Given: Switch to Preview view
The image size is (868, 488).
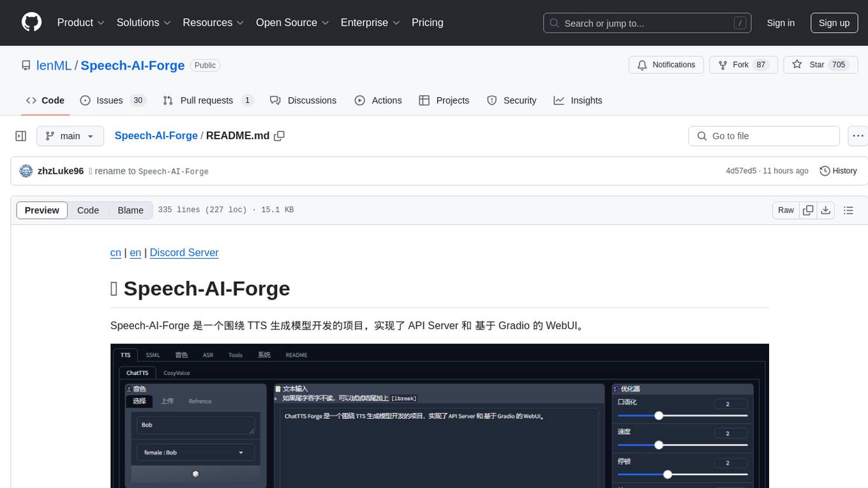Looking at the screenshot, I should coord(42,210).
